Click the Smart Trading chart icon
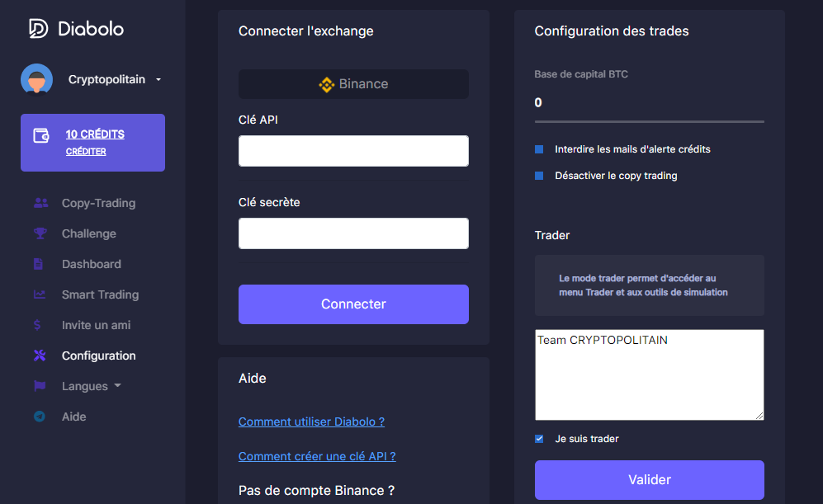The image size is (823, 504). click(40, 294)
